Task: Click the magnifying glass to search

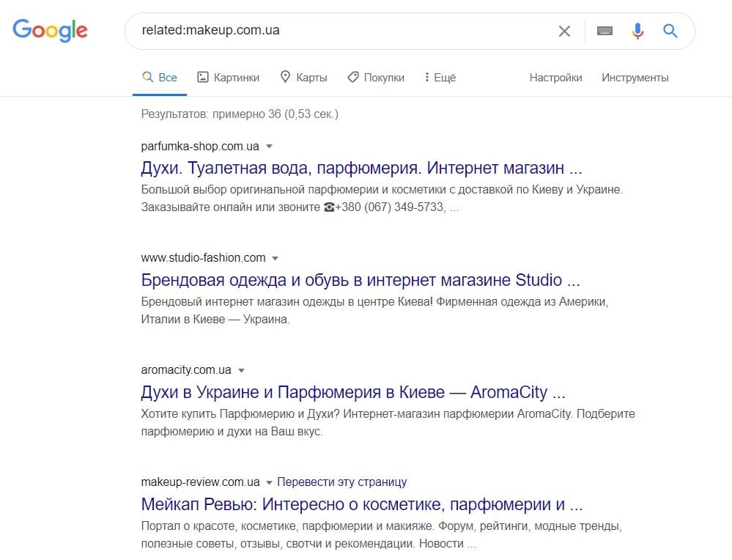Action: [670, 31]
